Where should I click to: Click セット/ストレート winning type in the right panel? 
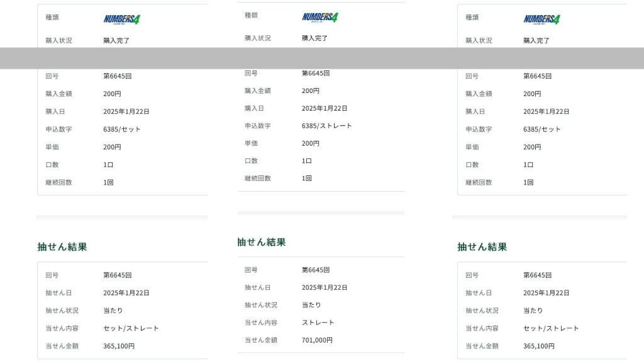tap(551, 328)
